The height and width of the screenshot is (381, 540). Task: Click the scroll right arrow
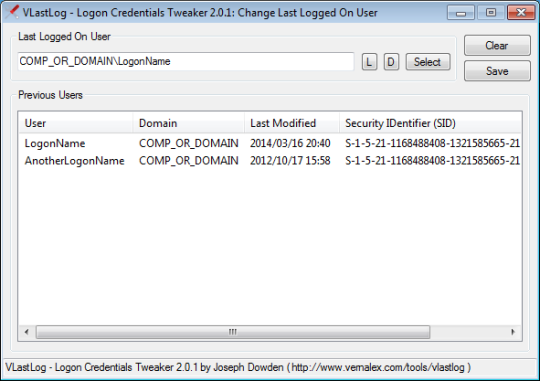[513, 332]
